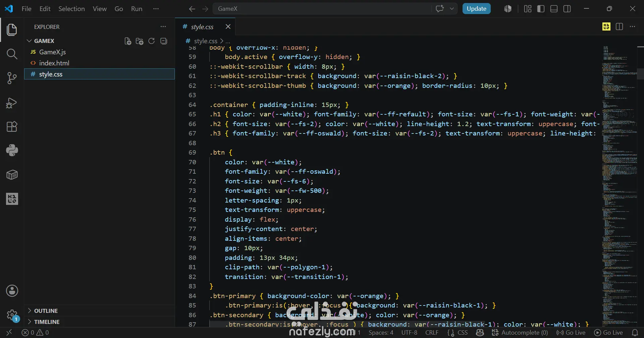The width and height of the screenshot is (644, 338).
Task: Open the container box icon in activity bar
Action: tap(12, 174)
